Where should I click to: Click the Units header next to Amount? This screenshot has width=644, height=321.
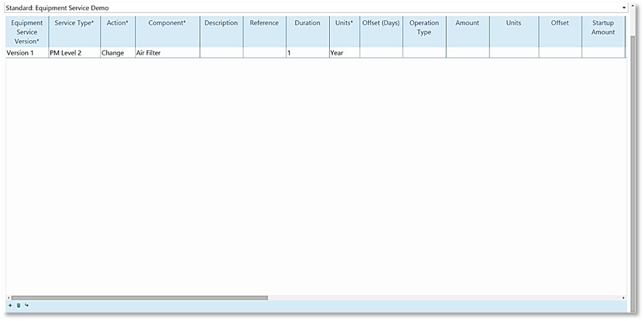tap(514, 32)
